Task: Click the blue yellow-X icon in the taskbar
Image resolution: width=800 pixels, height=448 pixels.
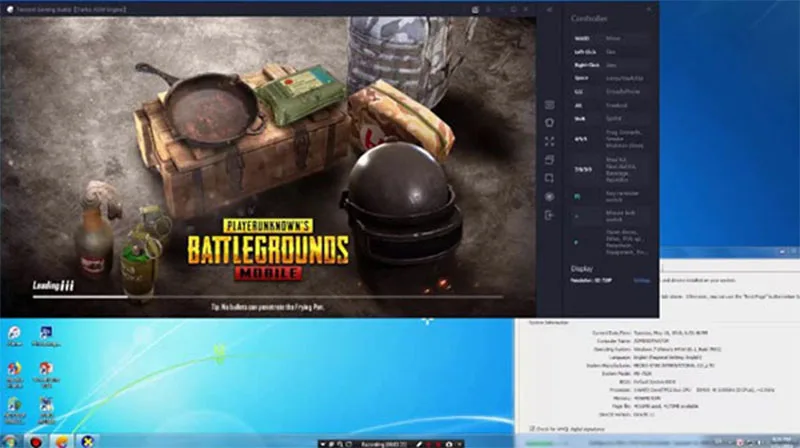Action: (x=88, y=441)
